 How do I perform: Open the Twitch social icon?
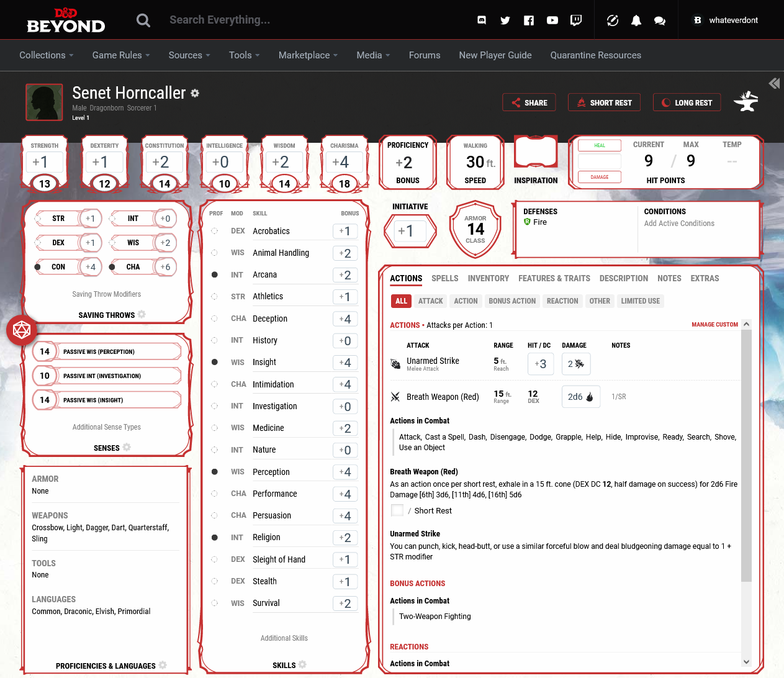576,20
